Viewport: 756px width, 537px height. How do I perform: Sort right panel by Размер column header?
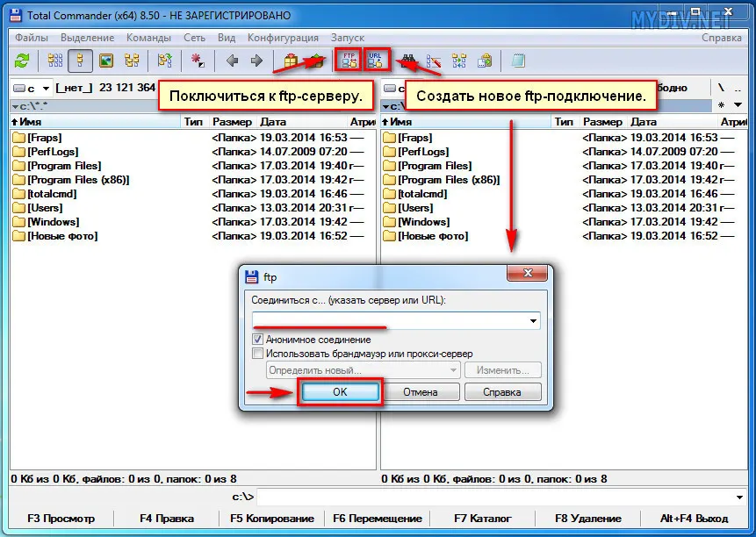point(602,122)
